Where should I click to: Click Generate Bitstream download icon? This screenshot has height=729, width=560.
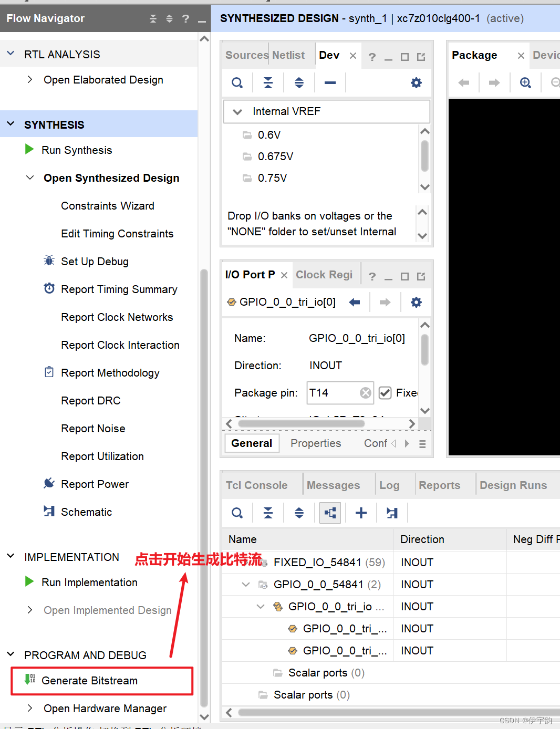click(30, 680)
